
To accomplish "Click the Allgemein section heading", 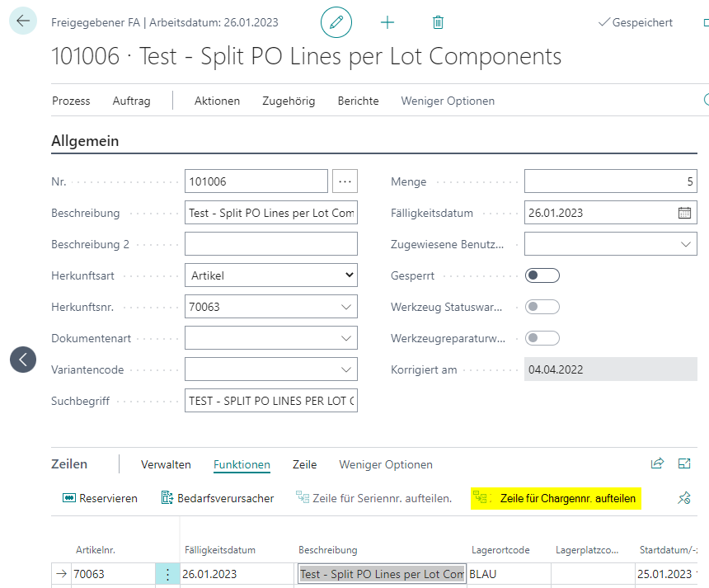I will 85,141.
